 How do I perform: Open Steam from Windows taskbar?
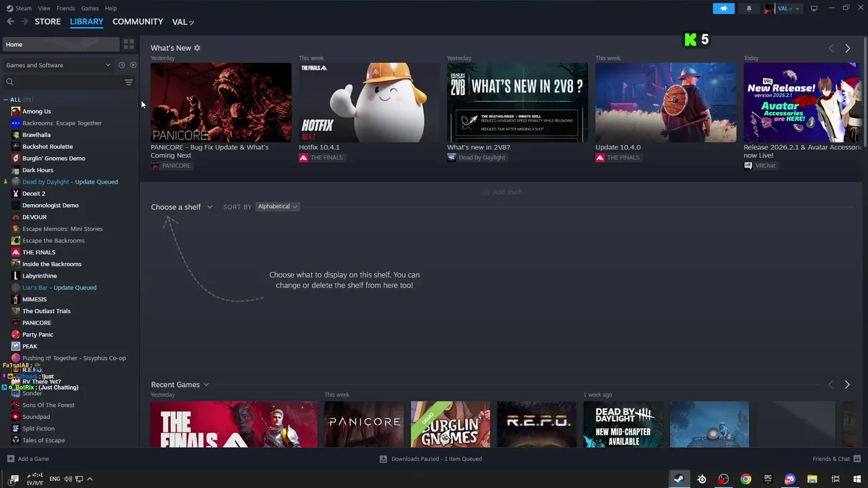(678, 479)
